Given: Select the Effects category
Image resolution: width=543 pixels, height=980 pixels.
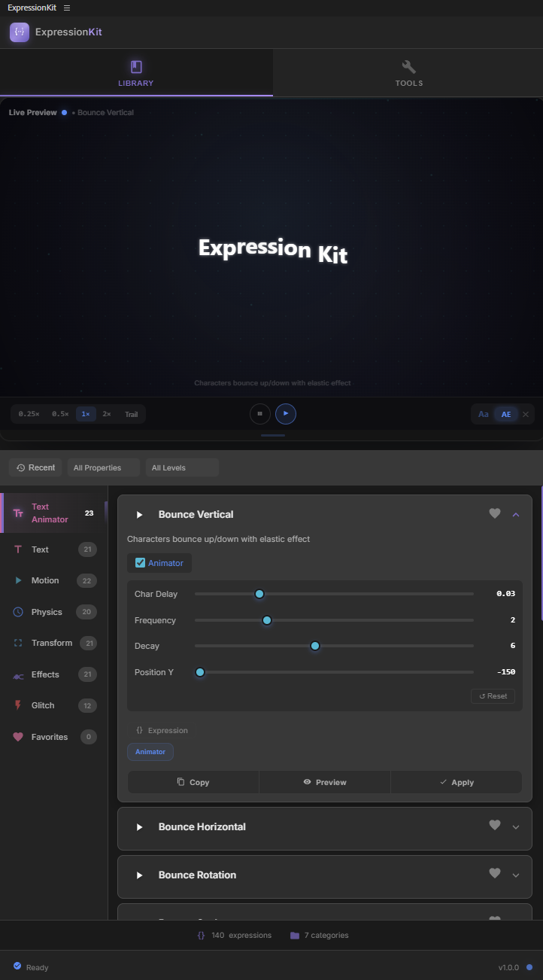Looking at the screenshot, I should 53,674.
